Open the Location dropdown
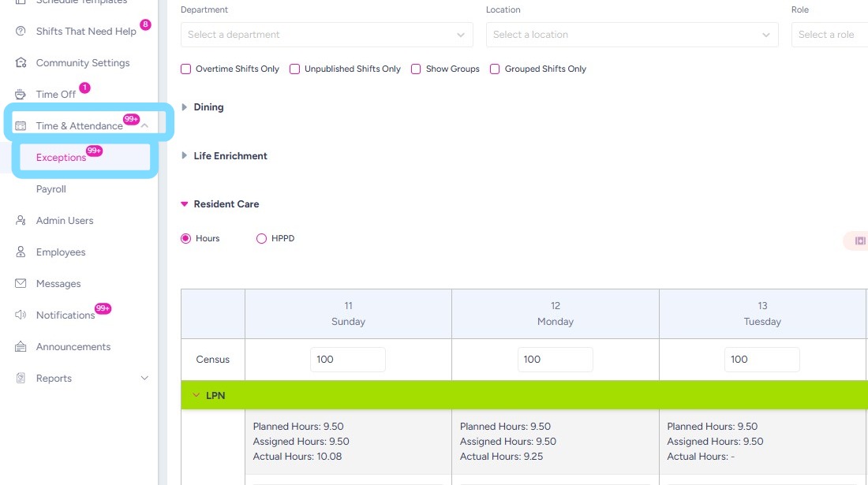Screen dimensions: 868x485 (x=632, y=35)
